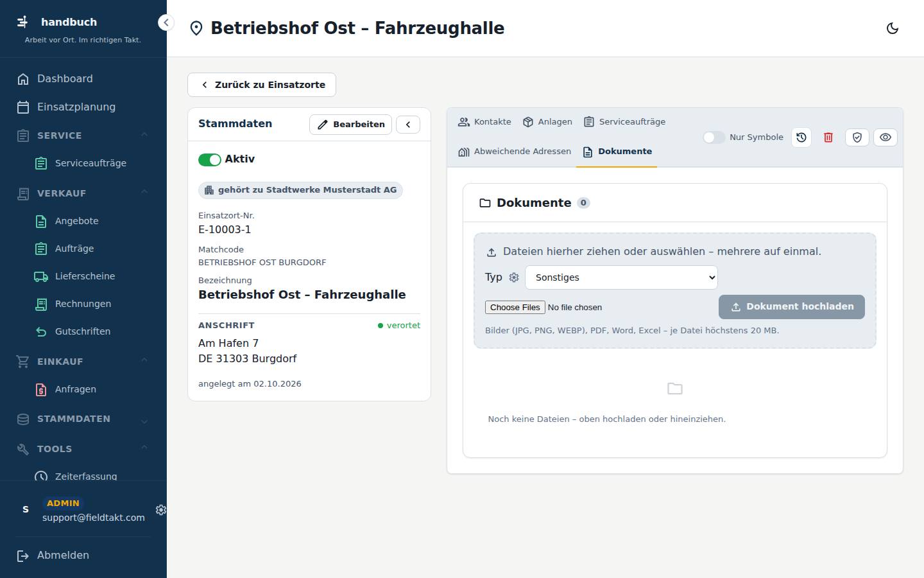This screenshot has height=578, width=924.
Task: Click Abmelden to log out
Action: (x=83, y=556)
